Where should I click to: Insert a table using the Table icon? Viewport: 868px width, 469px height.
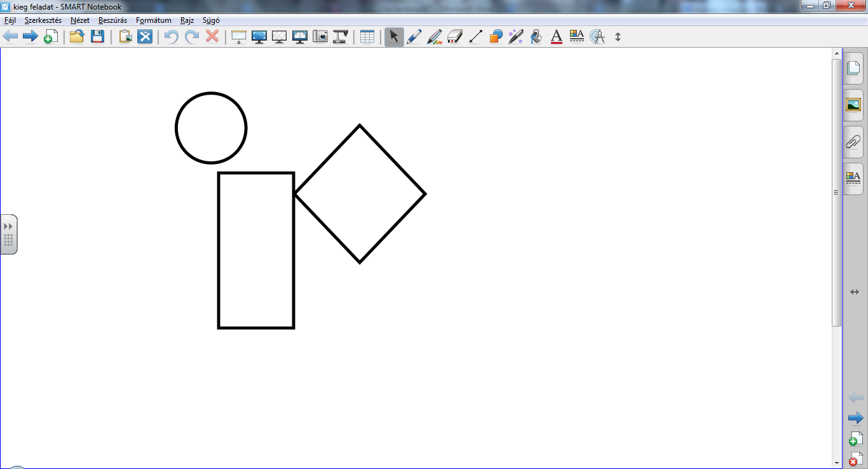point(367,37)
